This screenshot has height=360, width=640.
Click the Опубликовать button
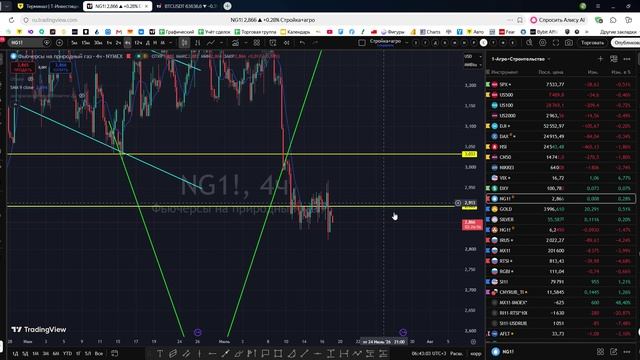click(x=626, y=42)
